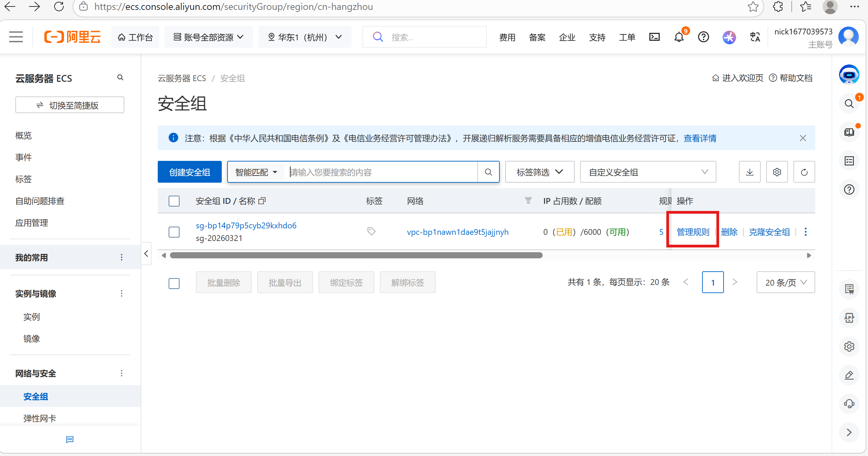The width and height of the screenshot is (868, 456).
Task: Select all security groups header checkbox
Action: (x=174, y=201)
